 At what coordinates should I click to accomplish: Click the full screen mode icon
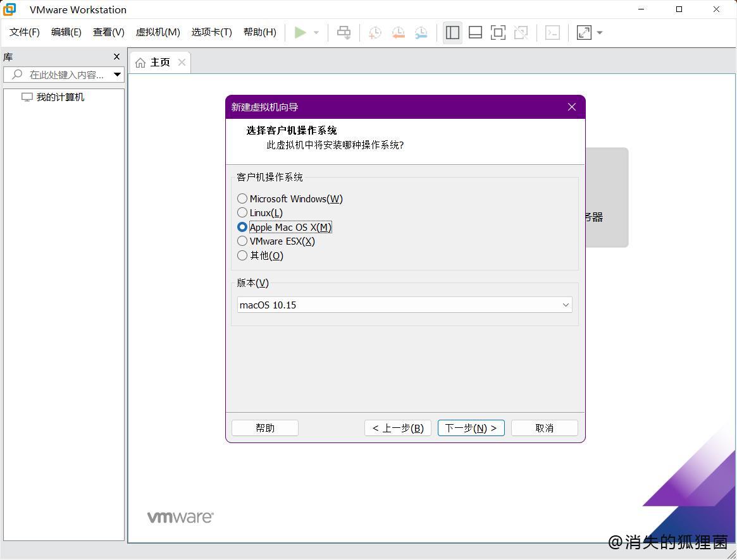[498, 32]
